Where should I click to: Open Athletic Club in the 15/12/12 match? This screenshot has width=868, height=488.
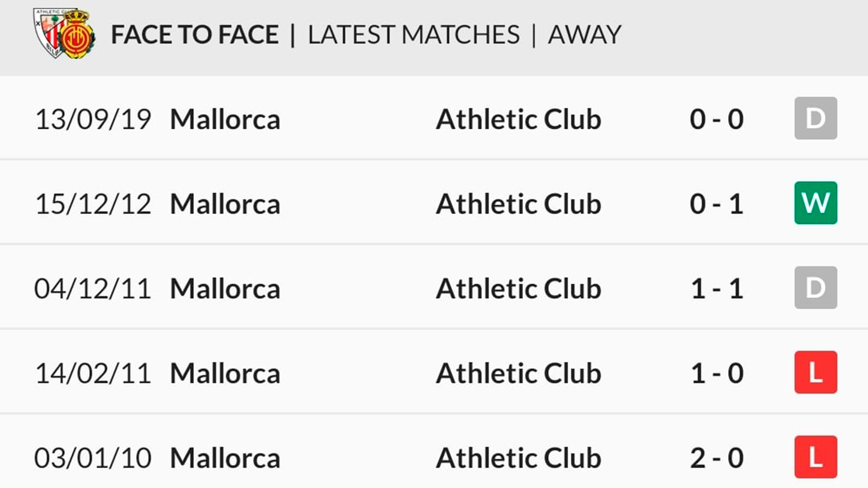click(519, 204)
